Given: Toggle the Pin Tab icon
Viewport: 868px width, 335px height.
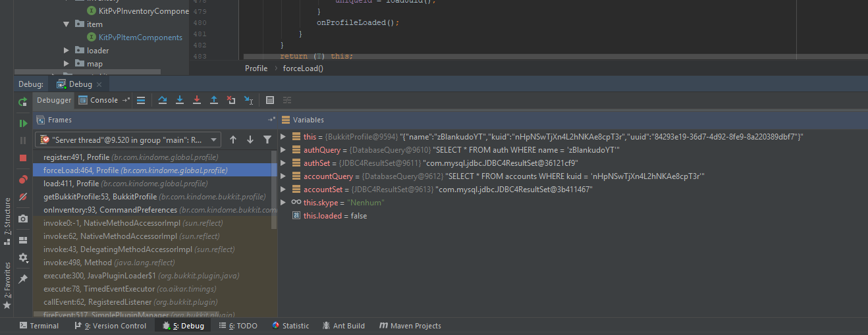Looking at the screenshot, I should click(23, 279).
